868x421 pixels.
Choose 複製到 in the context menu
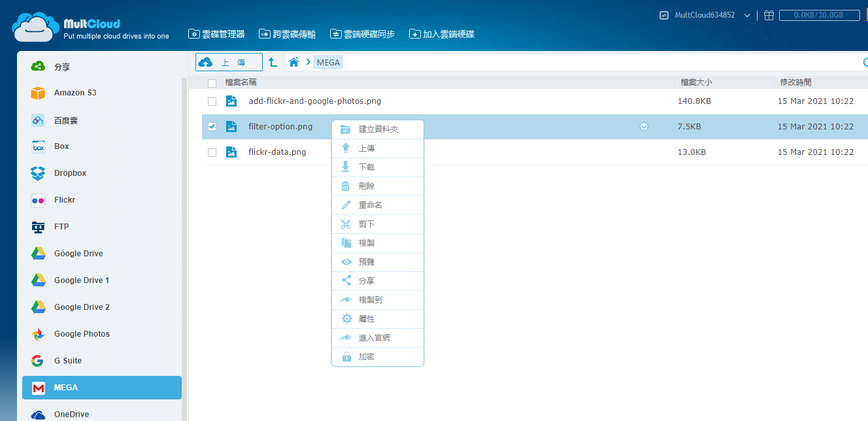[x=378, y=300]
